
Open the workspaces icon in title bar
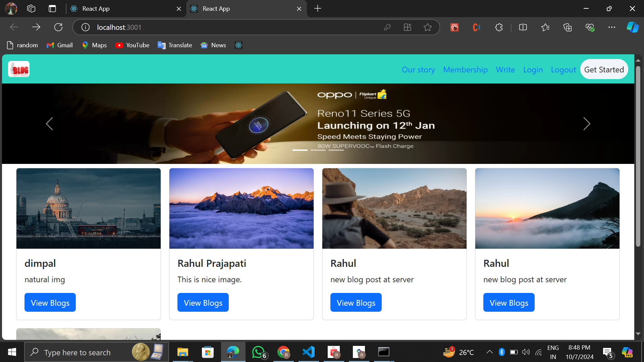tap(31, 9)
